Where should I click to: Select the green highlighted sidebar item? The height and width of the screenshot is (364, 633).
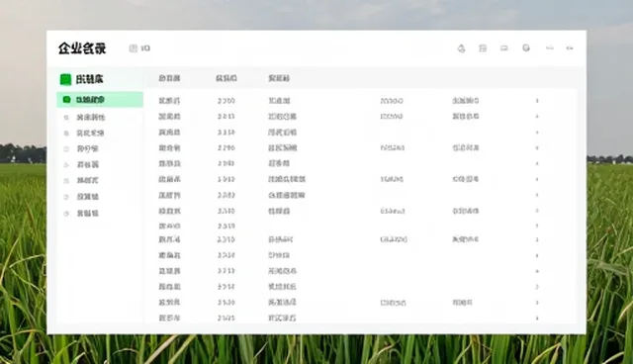(x=100, y=100)
